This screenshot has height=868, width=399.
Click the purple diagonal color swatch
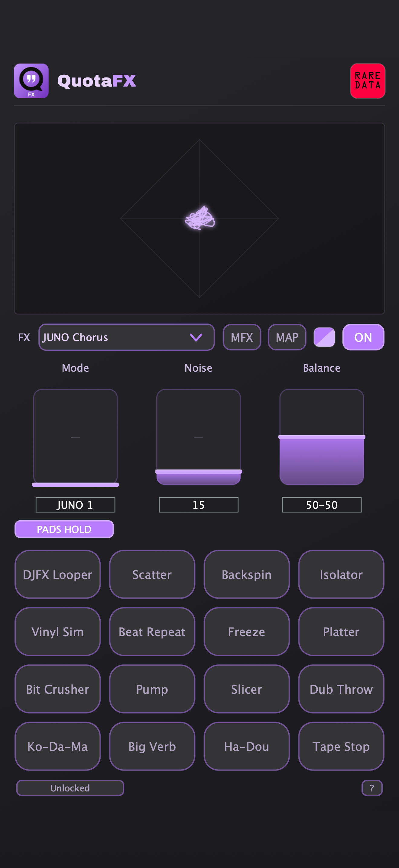tap(324, 337)
